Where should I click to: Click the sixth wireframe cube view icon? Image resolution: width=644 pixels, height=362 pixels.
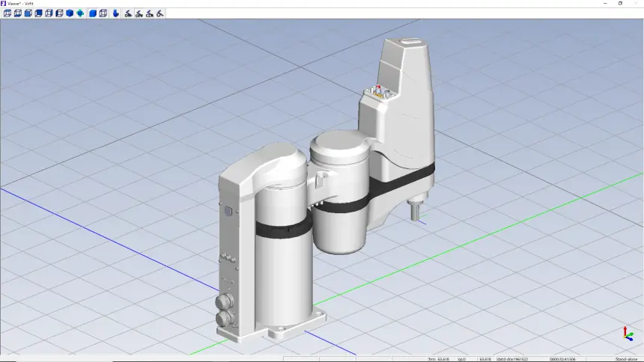[60, 13]
